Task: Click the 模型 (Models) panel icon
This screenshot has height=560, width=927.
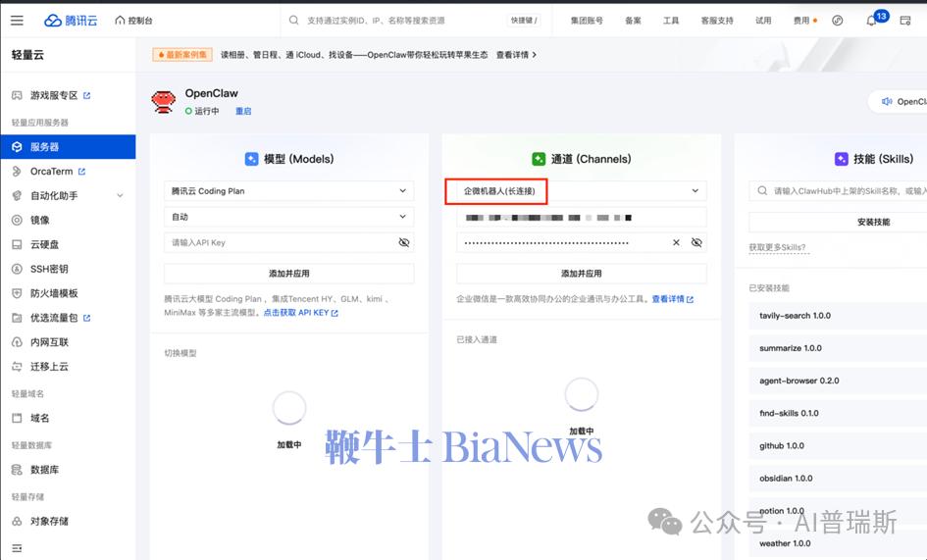Action: point(251,159)
